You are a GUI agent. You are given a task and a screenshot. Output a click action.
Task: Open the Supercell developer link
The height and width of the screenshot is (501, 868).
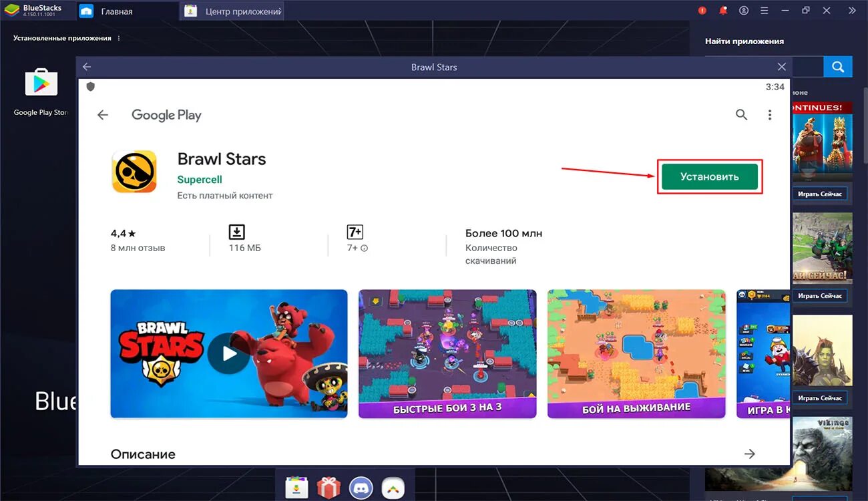[x=200, y=180]
